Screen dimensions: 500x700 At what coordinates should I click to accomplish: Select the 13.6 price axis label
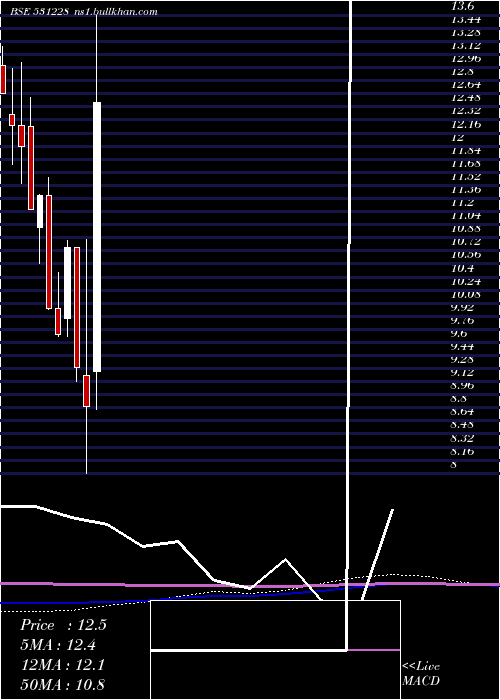click(x=465, y=6)
